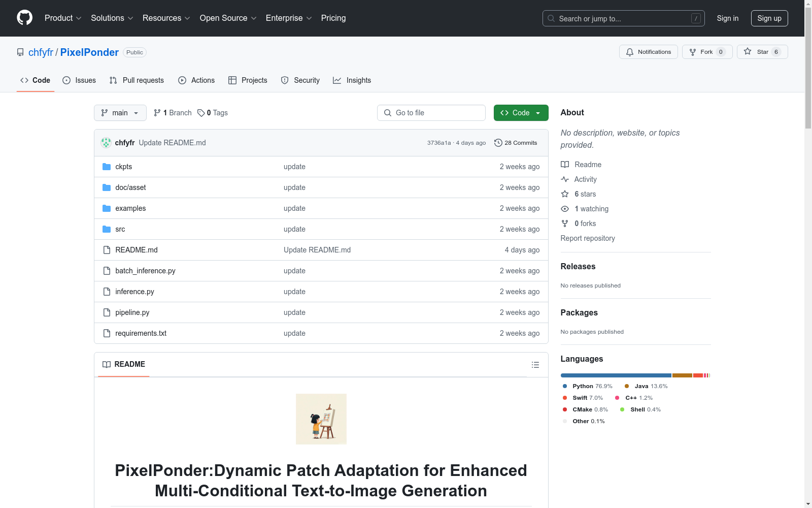The image size is (812, 508).
Task: Expand the Product menu
Action: [x=63, y=18]
